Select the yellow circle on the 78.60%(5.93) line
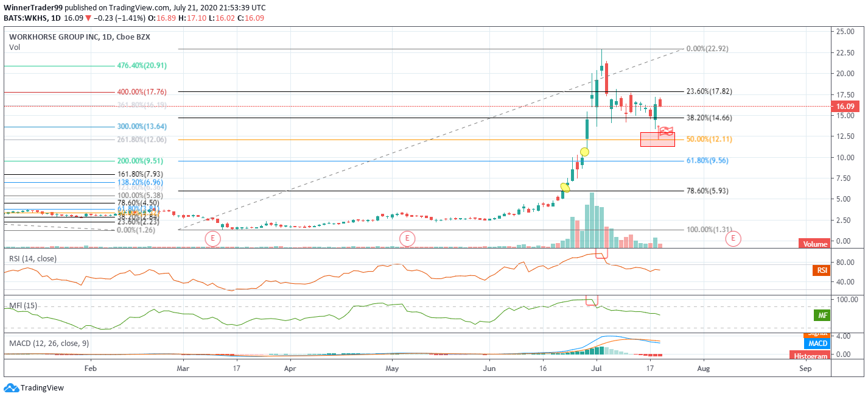The image size is (868, 399). pyautogui.click(x=565, y=188)
